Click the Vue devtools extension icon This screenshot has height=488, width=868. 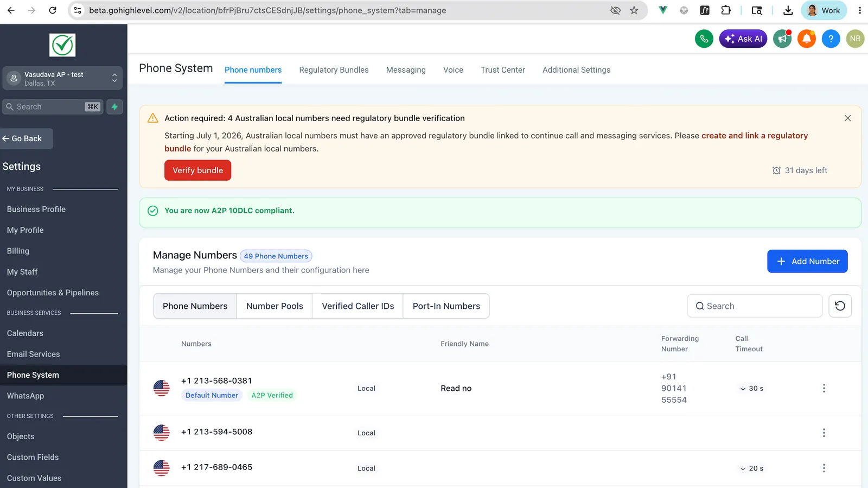pyautogui.click(x=663, y=10)
